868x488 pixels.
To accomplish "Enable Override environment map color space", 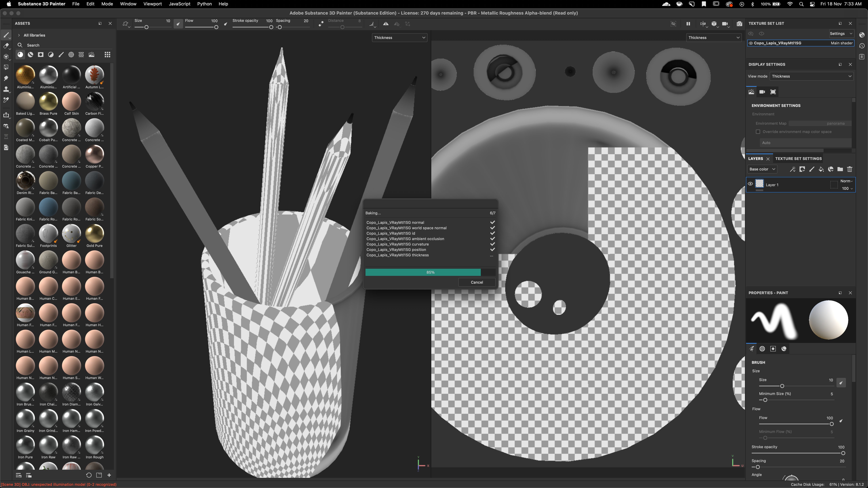I will (758, 132).
